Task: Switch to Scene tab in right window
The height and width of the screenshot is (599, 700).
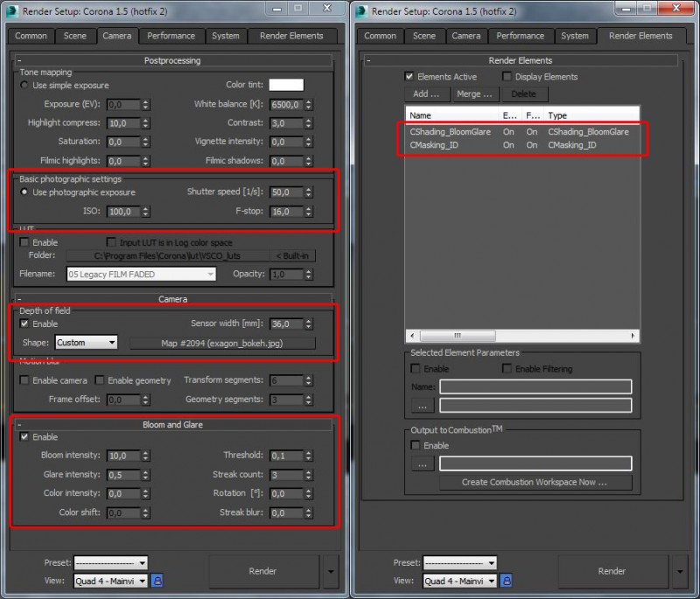Action: tap(423, 36)
